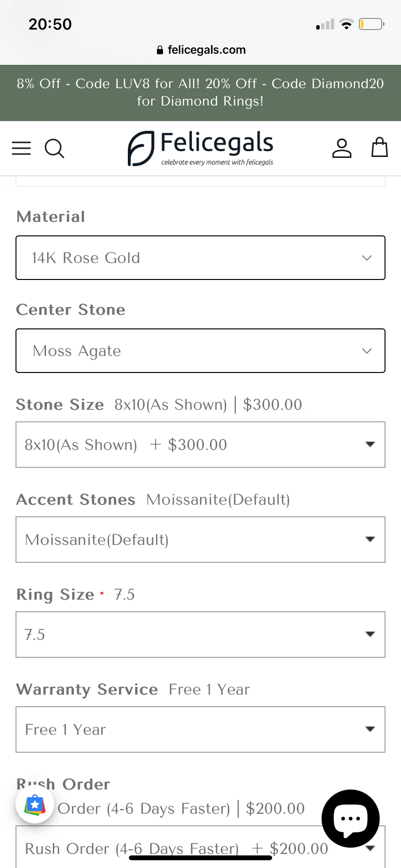Tap the Felicegals logo
The width and height of the screenshot is (401, 868).
click(x=200, y=148)
